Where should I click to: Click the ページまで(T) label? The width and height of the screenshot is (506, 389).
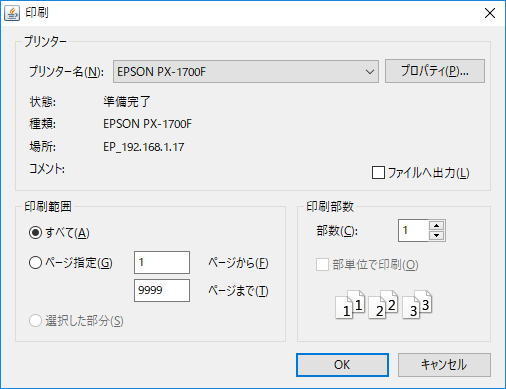(239, 291)
